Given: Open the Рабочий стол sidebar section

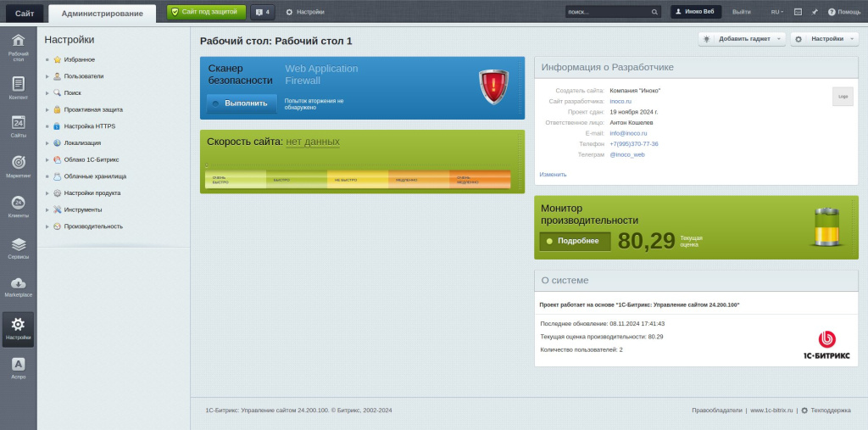Looking at the screenshot, I should pyautogui.click(x=19, y=47).
